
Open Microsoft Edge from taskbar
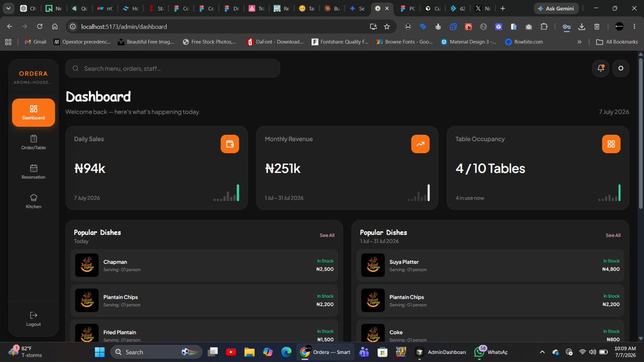tap(286, 352)
